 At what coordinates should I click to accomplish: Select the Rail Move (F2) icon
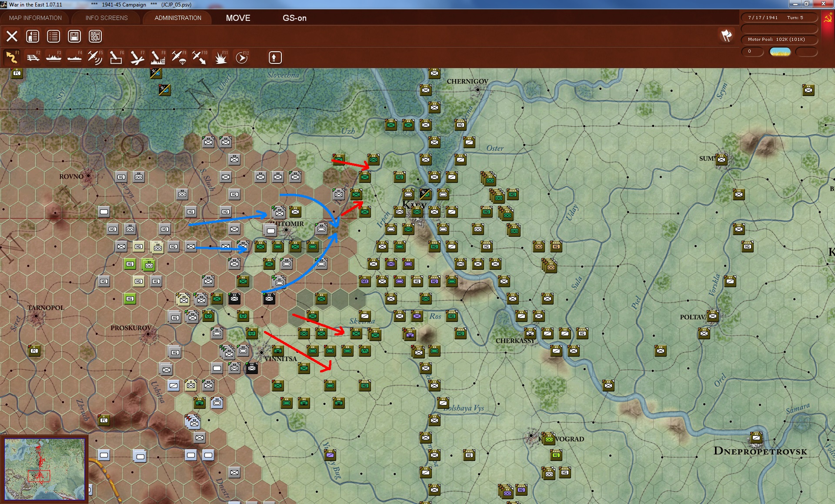click(33, 57)
